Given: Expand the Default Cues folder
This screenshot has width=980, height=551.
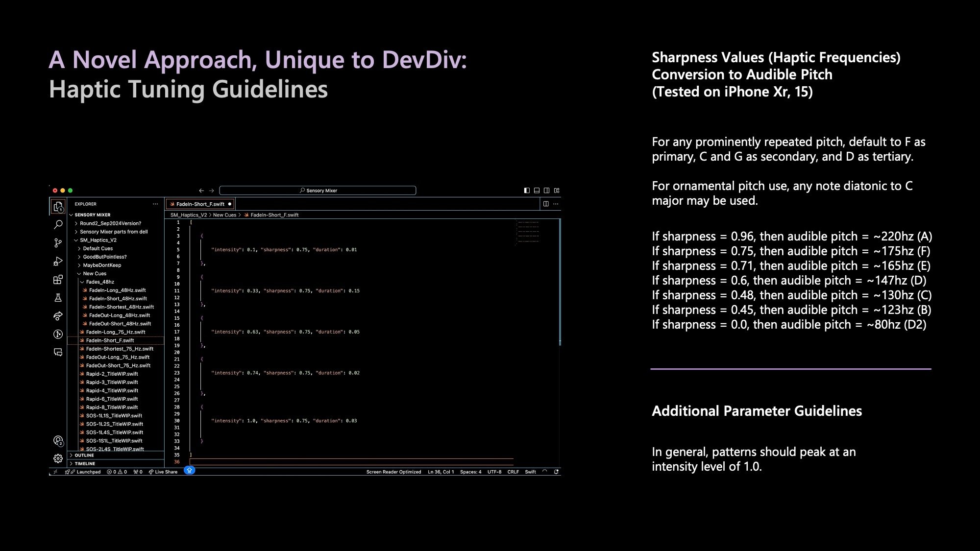Looking at the screenshot, I should click(x=115, y=248).
